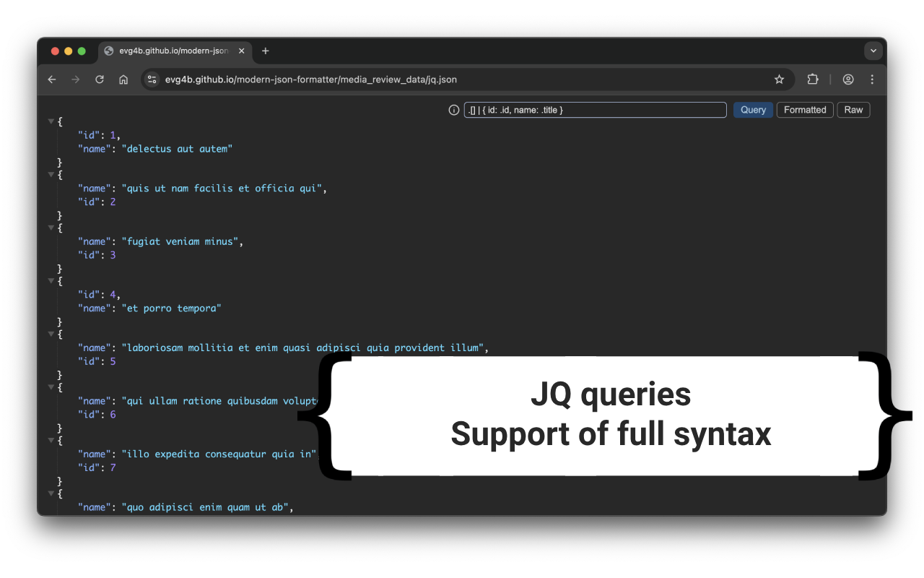
Task: Click the home icon in the toolbar
Action: pyautogui.click(x=123, y=79)
